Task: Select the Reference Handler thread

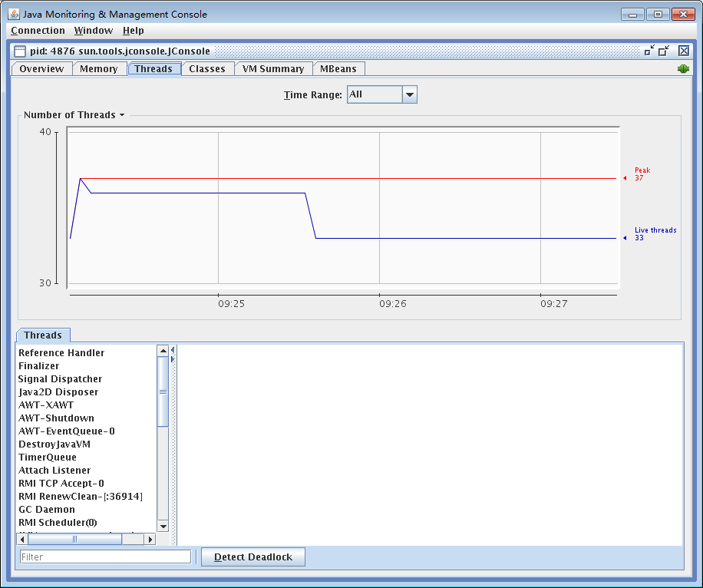Action: (61, 353)
